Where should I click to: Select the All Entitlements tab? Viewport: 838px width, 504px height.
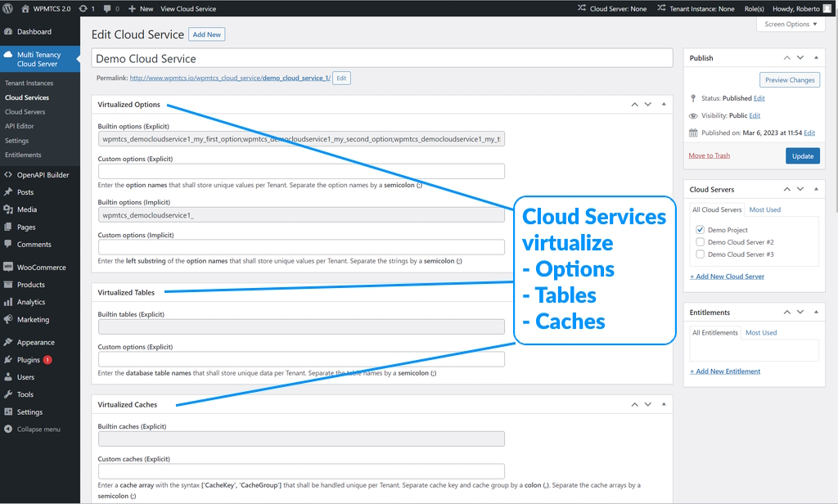point(715,332)
